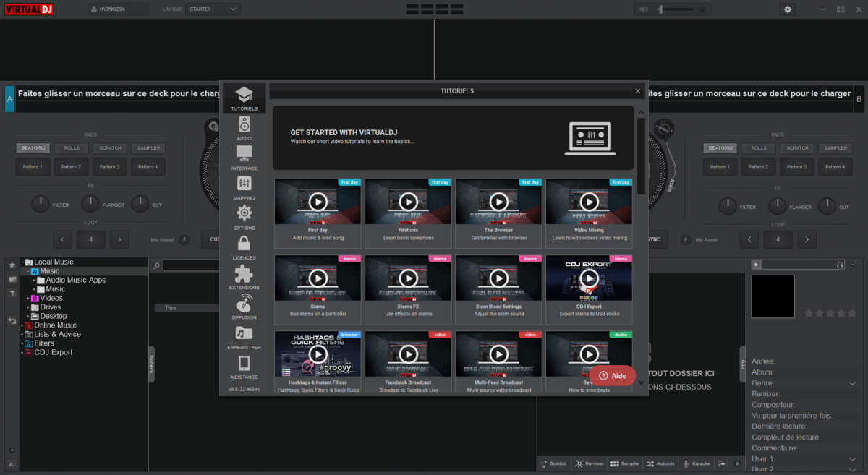Open the Automix panel
Viewport: 868px width, 475px height.
661,463
